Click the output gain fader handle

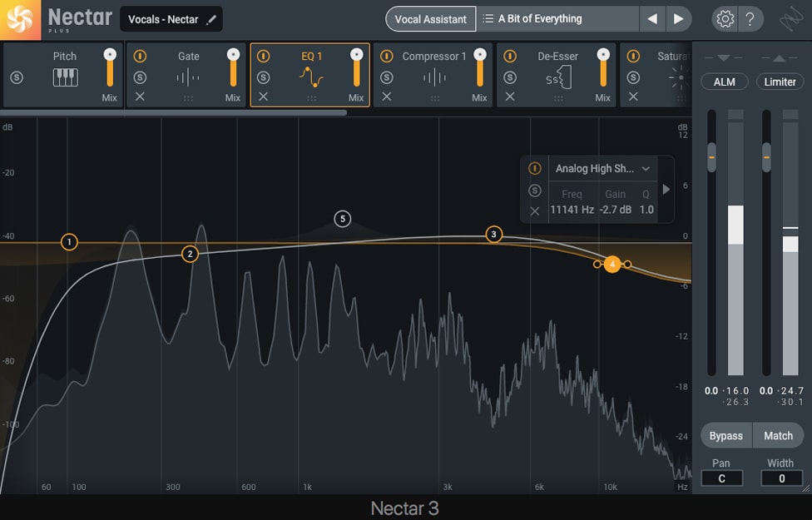[766, 157]
